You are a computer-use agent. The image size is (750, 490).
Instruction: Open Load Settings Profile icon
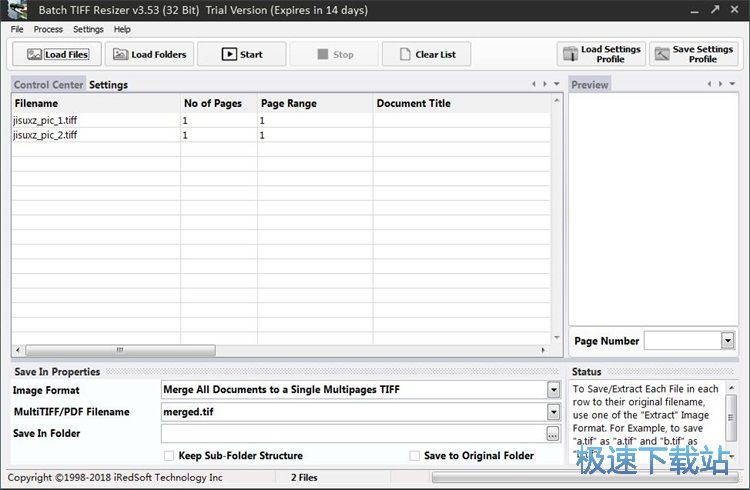pos(571,54)
